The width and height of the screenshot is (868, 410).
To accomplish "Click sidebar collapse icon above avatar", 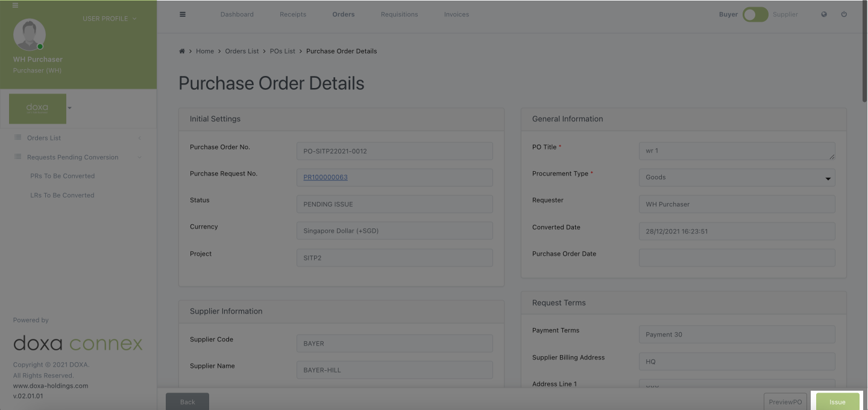I will pyautogui.click(x=15, y=5).
